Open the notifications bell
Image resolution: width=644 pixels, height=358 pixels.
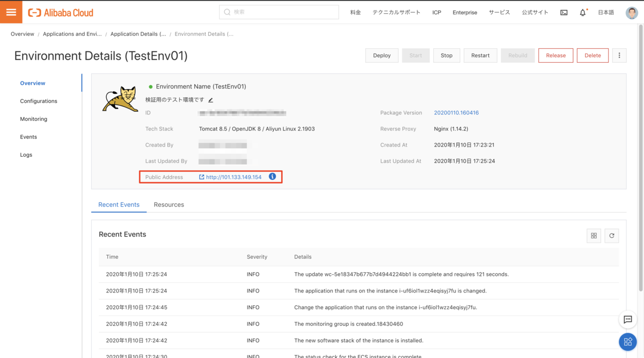click(583, 12)
